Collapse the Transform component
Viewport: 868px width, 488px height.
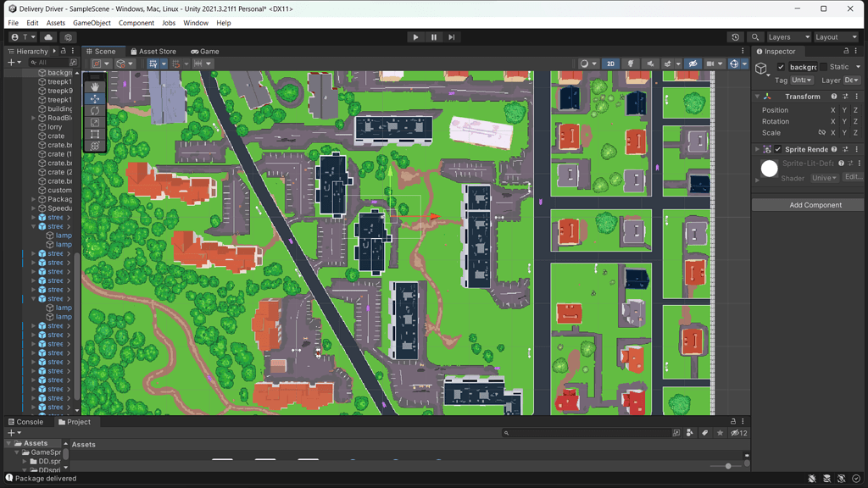pyautogui.click(x=757, y=96)
